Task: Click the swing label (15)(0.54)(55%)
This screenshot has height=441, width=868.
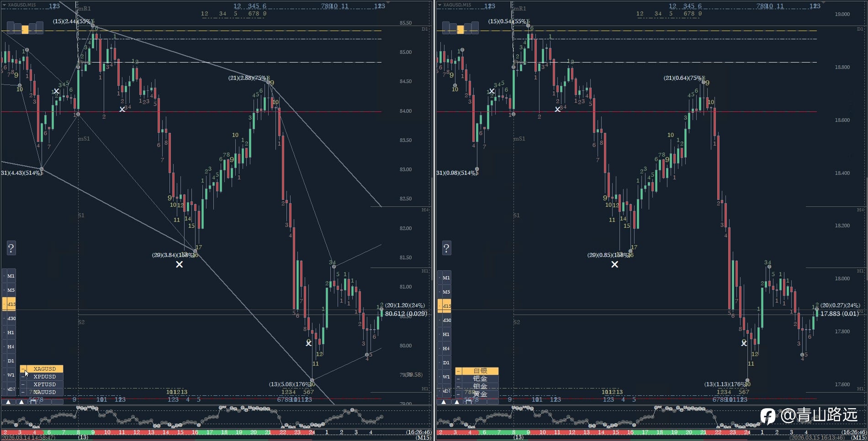Action: [x=508, y=21]
